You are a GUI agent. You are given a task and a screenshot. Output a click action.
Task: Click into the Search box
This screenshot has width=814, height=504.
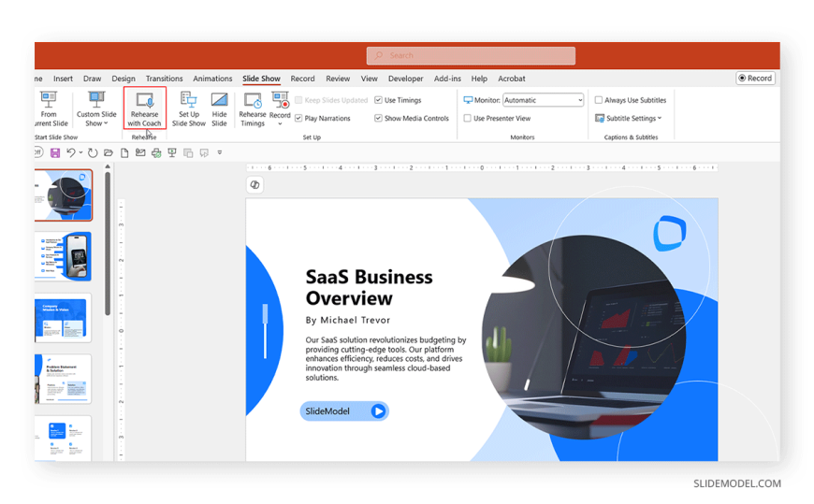tap(471, 55)
